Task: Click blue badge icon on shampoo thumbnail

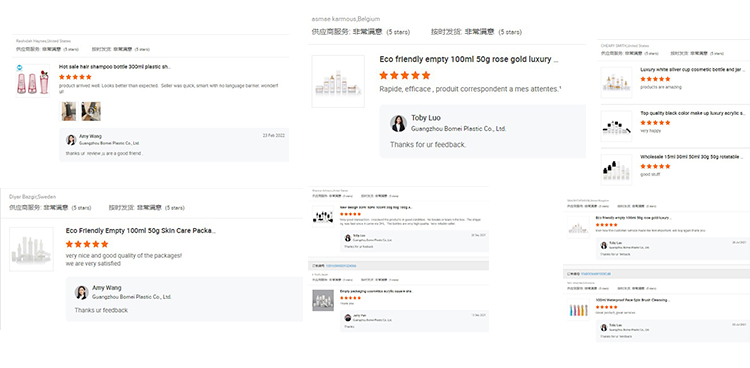Action: point(20,67)
